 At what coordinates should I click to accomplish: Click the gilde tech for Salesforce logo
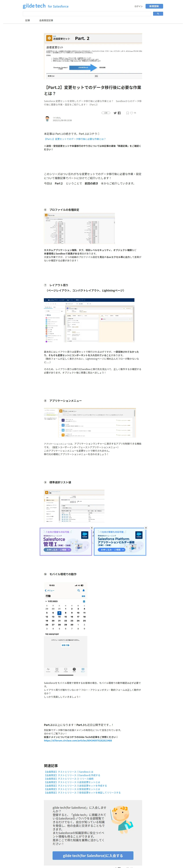46,6
